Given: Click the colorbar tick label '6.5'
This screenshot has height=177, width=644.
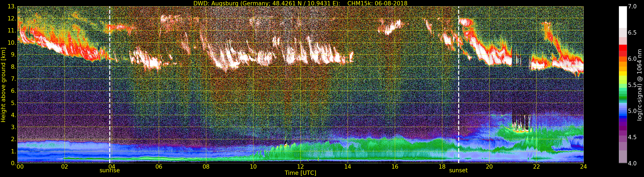Looking at the screenshot, I should [x=632, y=33].
